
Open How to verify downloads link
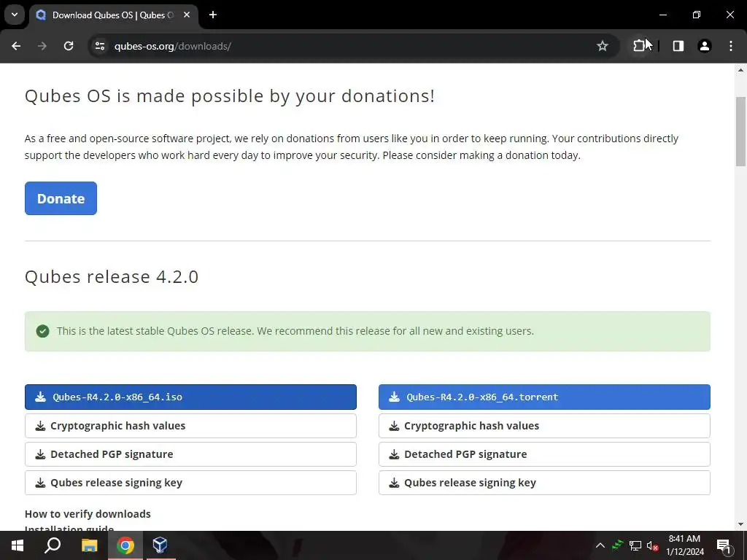coord(88,514)
